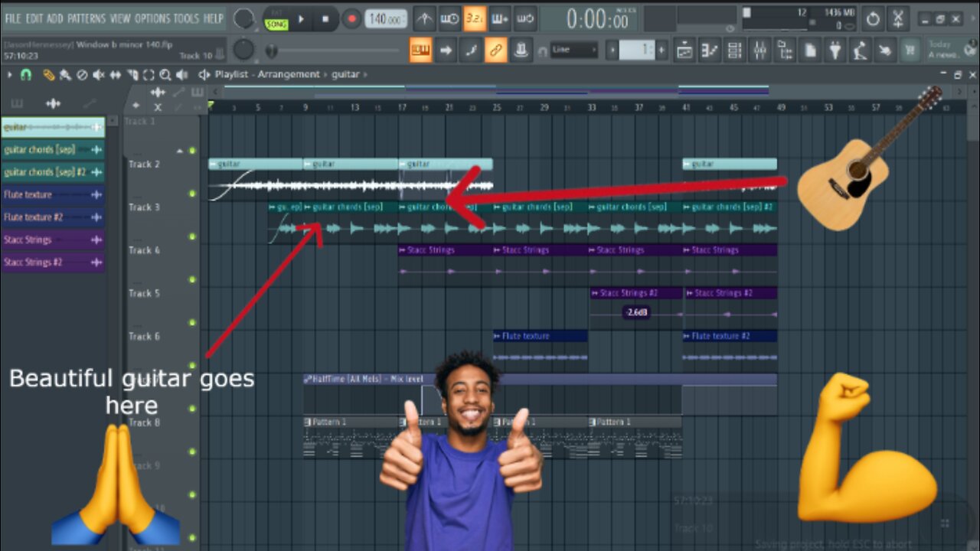Select the Playlist delete tool
Screen dimensions: 980x551
tap(82, 75)
